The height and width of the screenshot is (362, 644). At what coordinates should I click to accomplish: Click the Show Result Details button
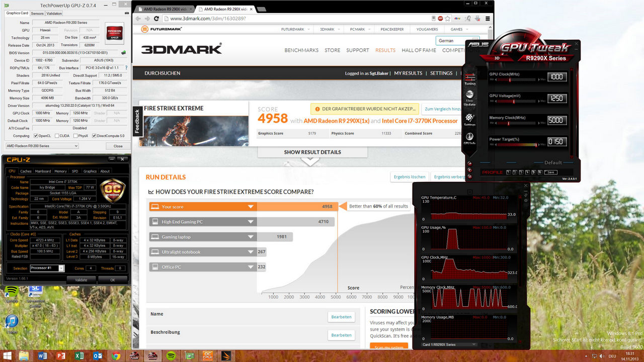(x=312, y=152)
